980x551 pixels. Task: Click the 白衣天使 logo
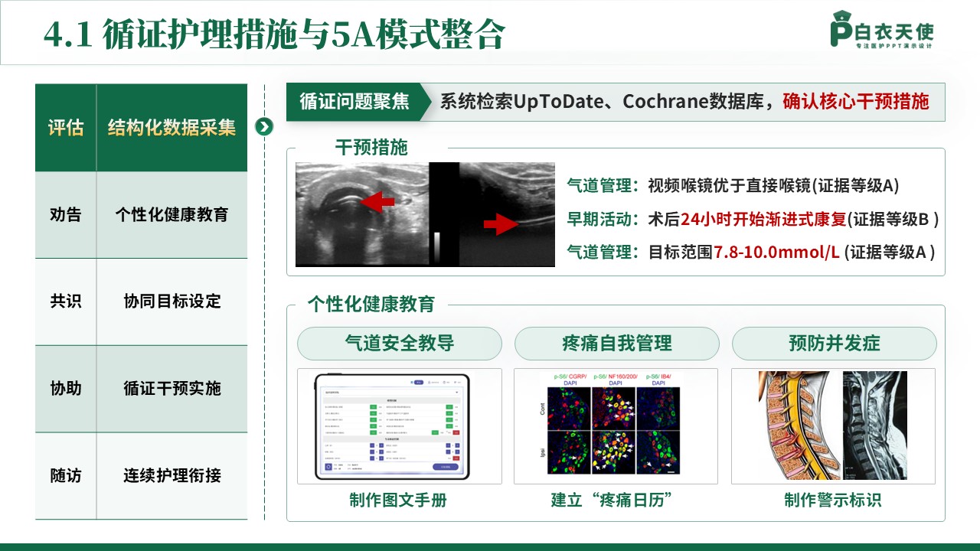pyautogui.click(x=882, y=31)
